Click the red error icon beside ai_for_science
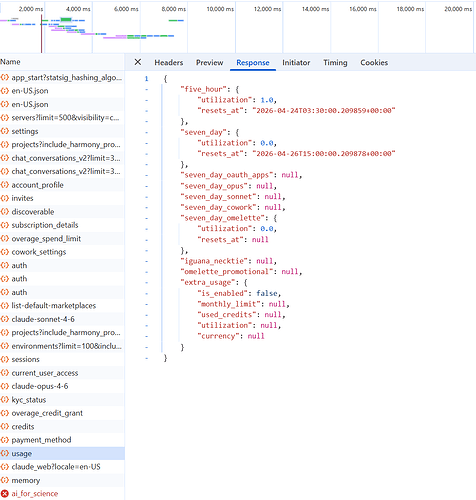The width and height of the screenshot is (476, 500). [x=5, y=494]
